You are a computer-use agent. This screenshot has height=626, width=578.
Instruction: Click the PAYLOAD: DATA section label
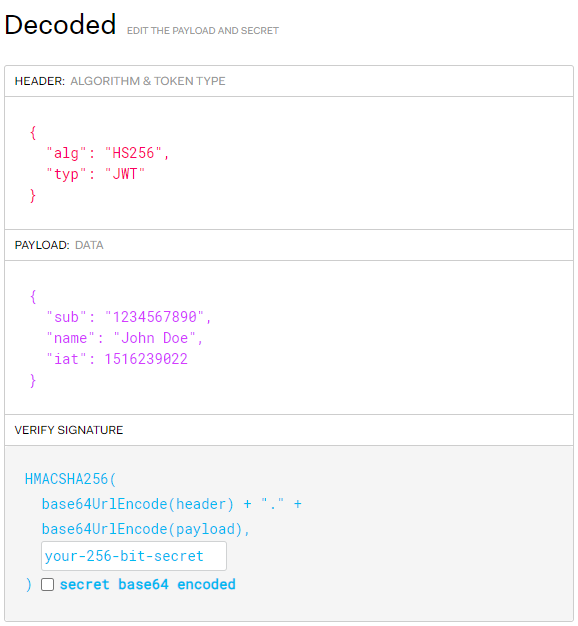pyautogui.click(x=59, y=245)
